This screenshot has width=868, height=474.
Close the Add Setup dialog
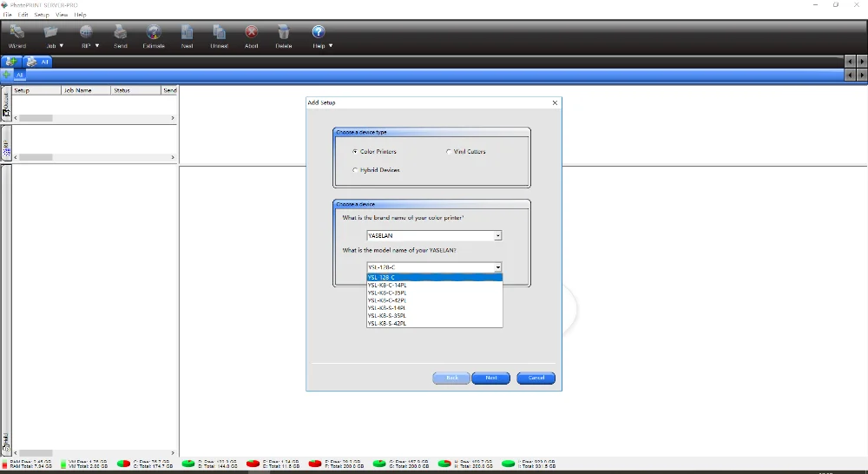pyautogui.click(x=555, y=102)
